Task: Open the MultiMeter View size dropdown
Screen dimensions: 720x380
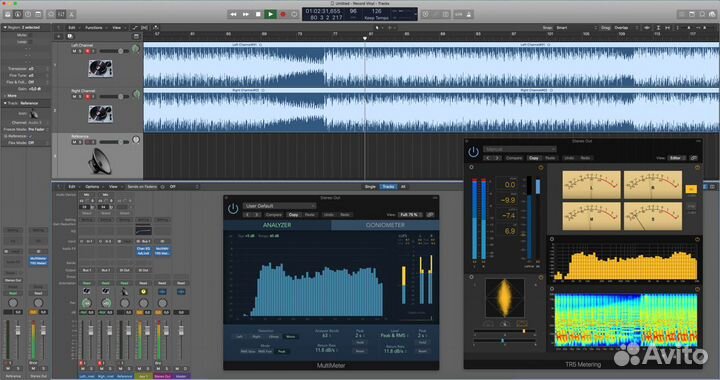Action: (411, 214)
